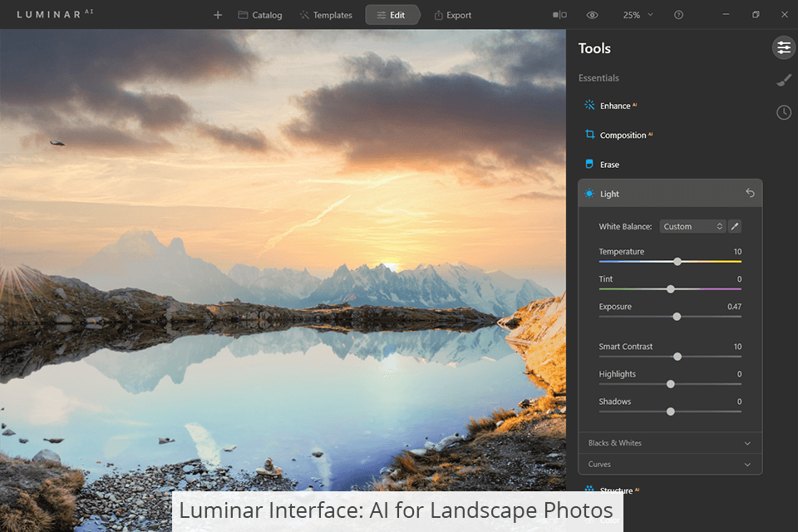Select the Tools sliders panel icon

784,48
